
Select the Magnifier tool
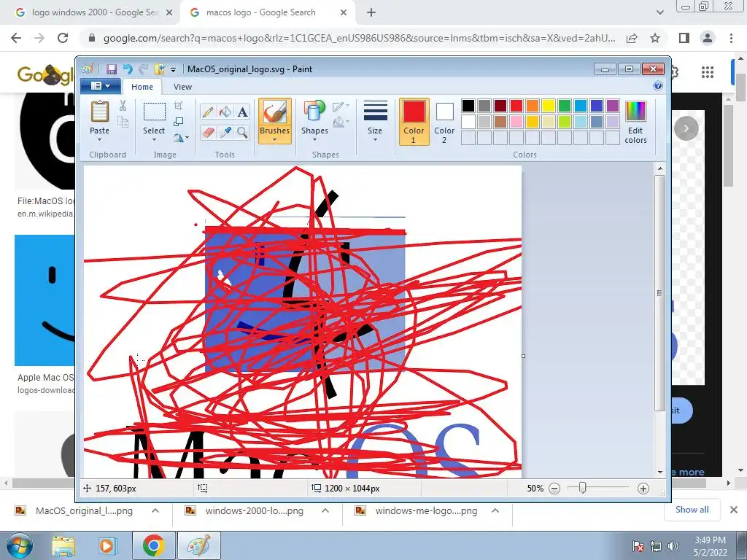[242, 132]
